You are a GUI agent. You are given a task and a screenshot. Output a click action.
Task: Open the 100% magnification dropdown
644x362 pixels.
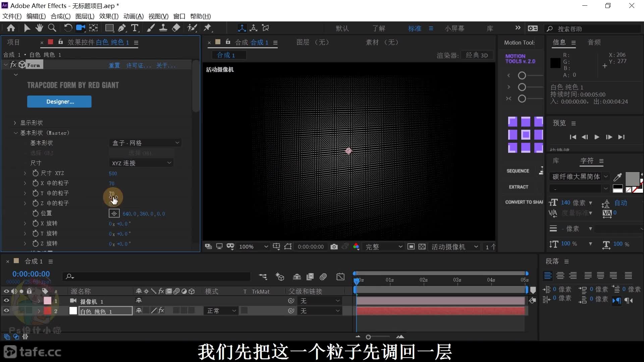253,247
